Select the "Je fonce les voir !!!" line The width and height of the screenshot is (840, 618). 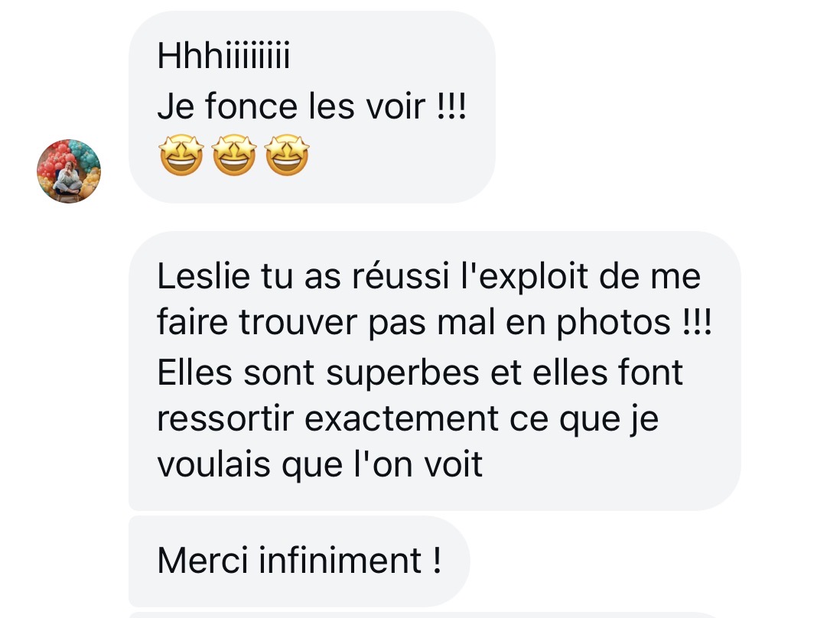[312, 106]
